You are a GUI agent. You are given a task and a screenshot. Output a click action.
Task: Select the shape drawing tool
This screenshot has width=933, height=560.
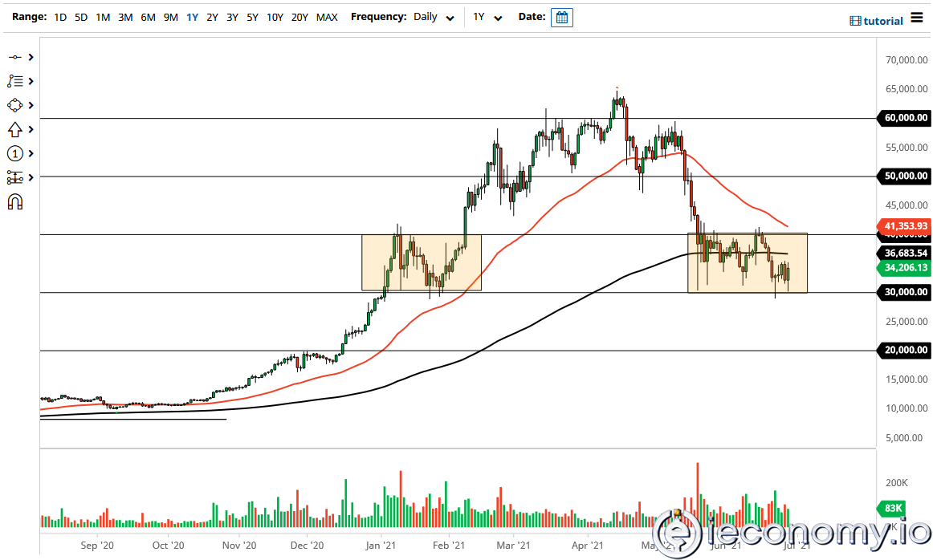click(14, 104)
